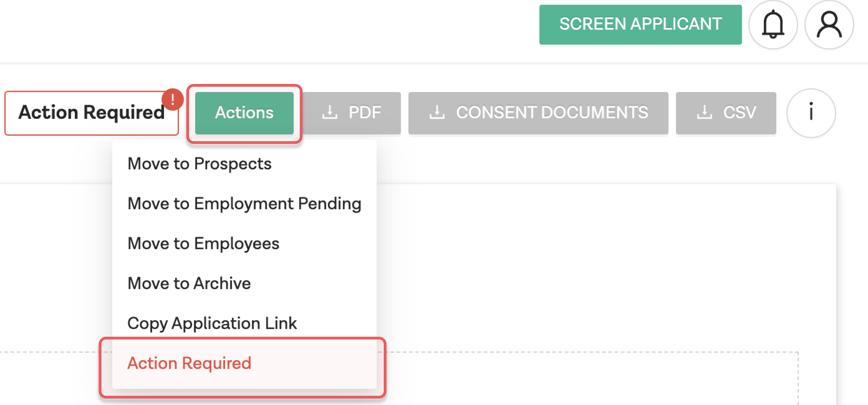The image size is (868, 405).
Task: Click download icon beside Consent Documents
Action: click(437, 113)
